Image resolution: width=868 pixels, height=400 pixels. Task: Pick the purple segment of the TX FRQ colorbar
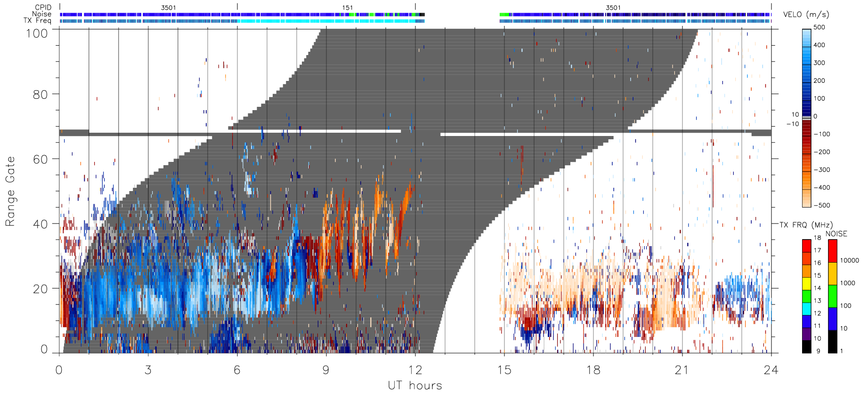click(x=807, y=334)
